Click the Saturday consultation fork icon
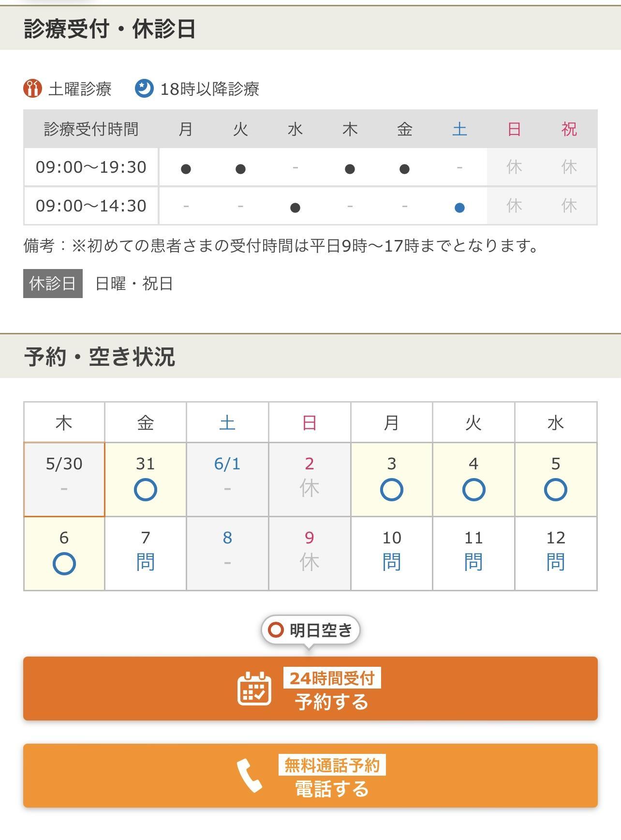Image resolution: width=621 pixels, height=840 pixels. coord(32,89)
